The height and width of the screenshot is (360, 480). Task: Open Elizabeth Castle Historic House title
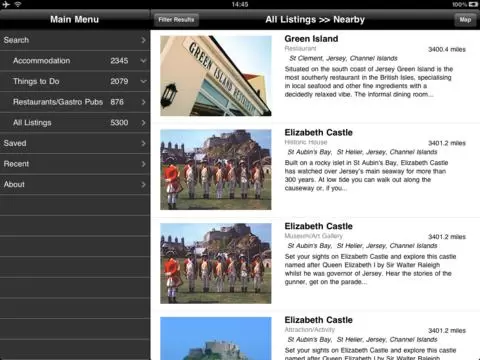click(318, 133)
